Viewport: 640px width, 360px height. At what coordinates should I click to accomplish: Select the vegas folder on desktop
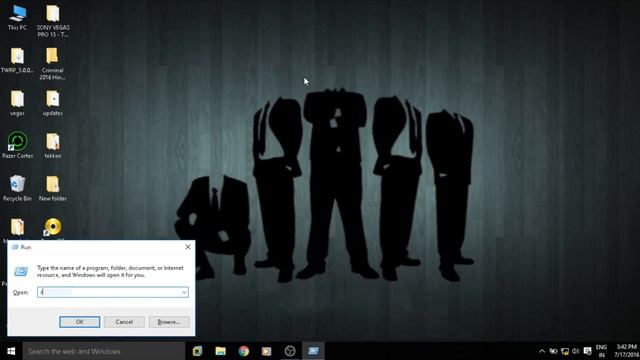tap(17, 103)
